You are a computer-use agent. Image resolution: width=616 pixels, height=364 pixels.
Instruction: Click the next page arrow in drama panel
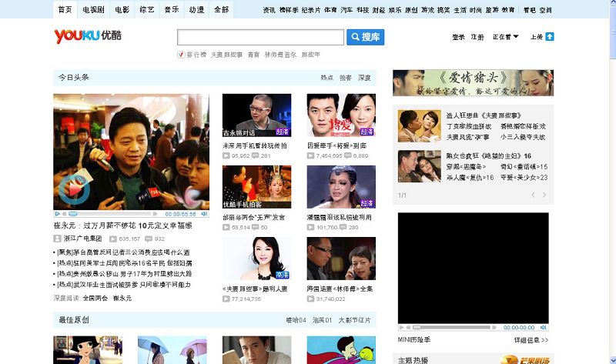click(x=544, y=195)
